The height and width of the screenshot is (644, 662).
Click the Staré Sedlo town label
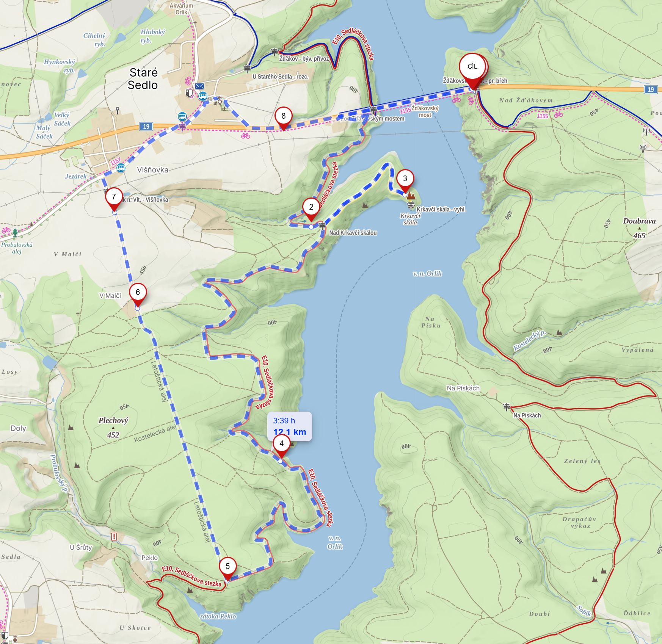tap(143, 78)
